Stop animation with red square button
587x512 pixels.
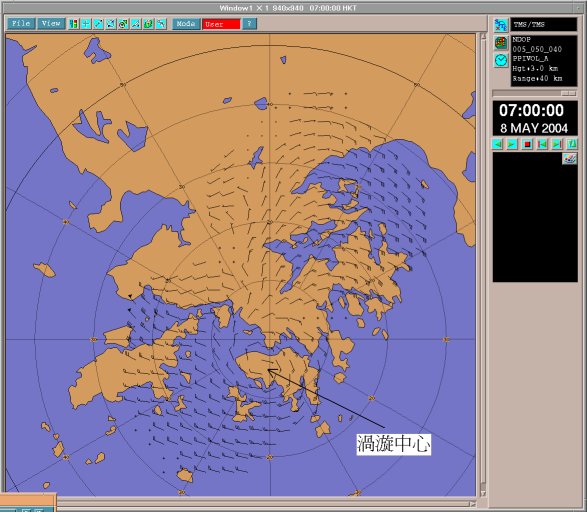click(527, 144)
